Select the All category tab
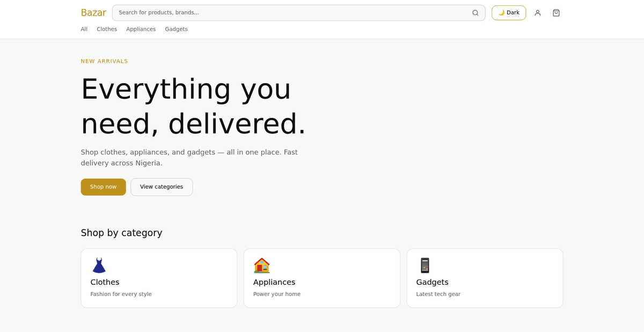Screen dimensions: 644x332 tap(84, 29)
